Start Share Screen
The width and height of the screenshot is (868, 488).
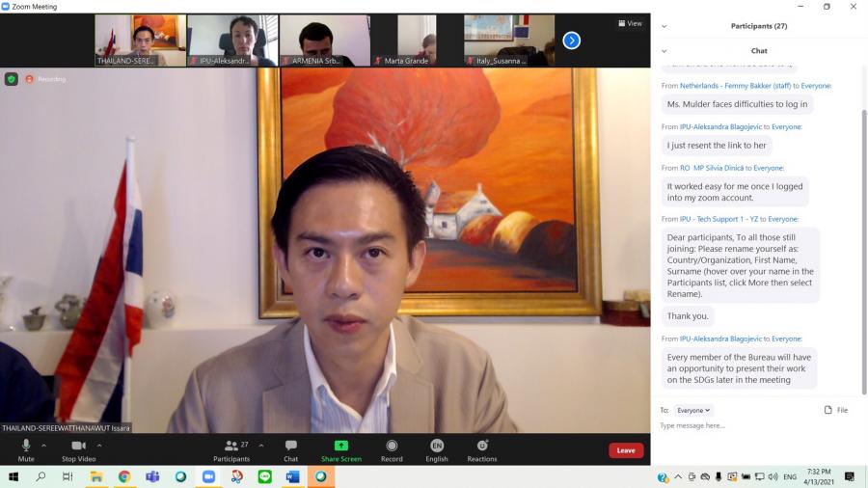[x=340, y=446]
